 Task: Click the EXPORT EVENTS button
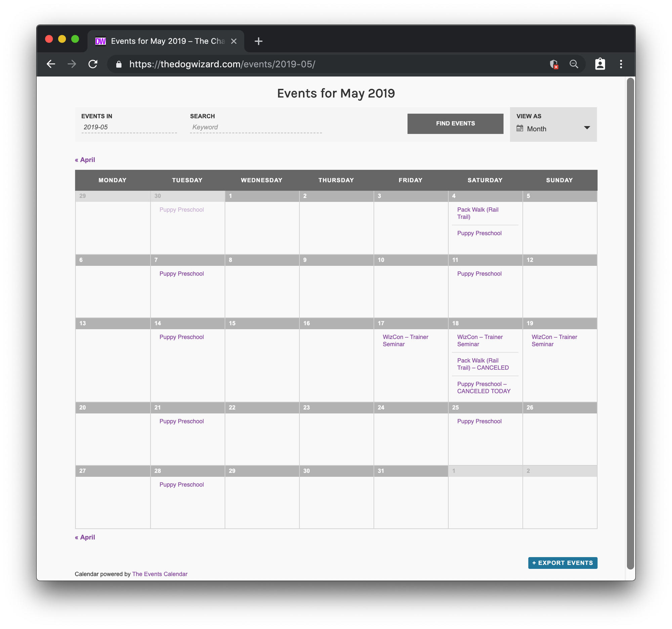coord(562,562)
